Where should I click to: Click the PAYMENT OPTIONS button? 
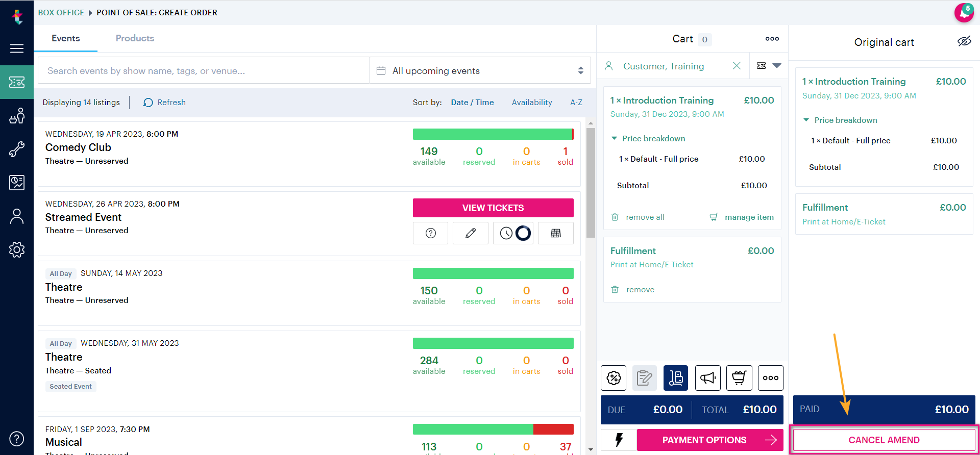coord(710,440)
